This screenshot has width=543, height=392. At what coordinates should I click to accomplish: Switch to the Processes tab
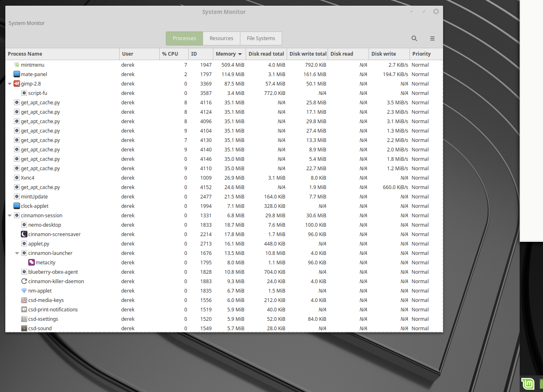pyautogui.click(x=184, y=38)
